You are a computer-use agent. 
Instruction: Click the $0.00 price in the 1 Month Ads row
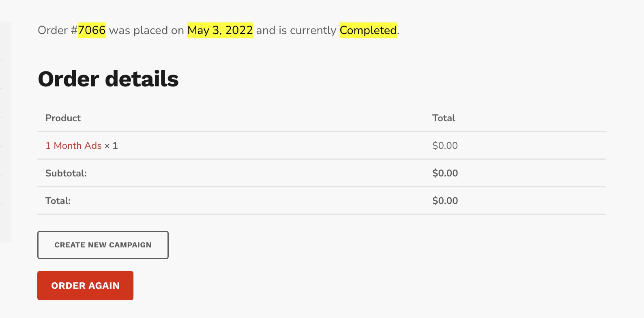pos(445,146)
